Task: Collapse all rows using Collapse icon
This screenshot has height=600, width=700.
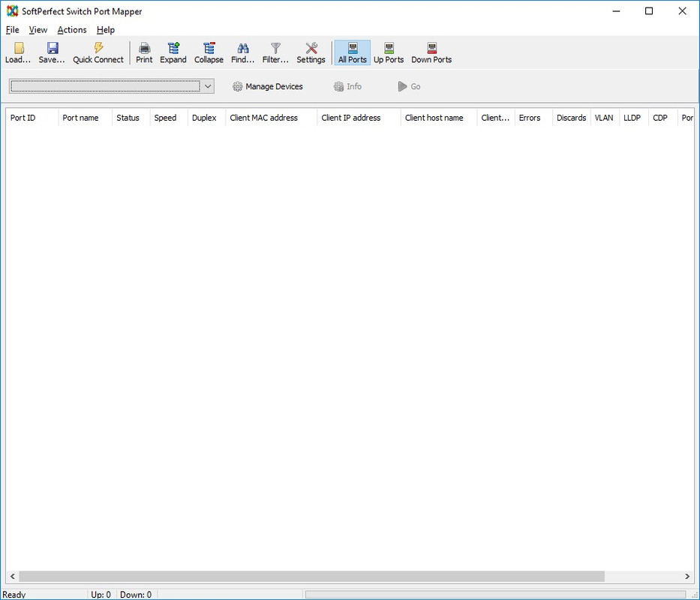Action: [x=209, y=52]
